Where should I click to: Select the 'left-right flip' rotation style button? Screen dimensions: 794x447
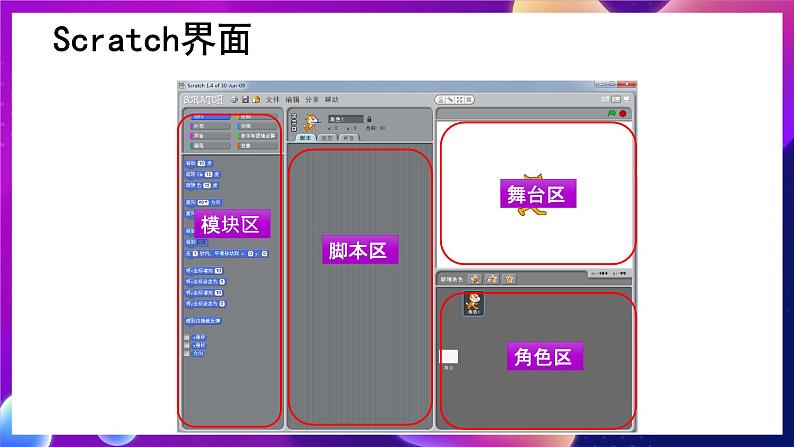pos(294,123)
